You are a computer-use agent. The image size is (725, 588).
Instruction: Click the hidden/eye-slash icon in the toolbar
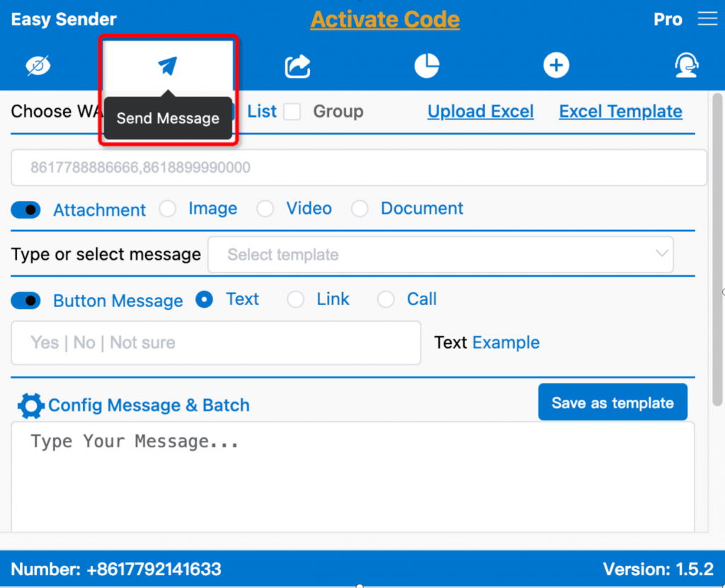pyautogui.click(x=38, y=65)
